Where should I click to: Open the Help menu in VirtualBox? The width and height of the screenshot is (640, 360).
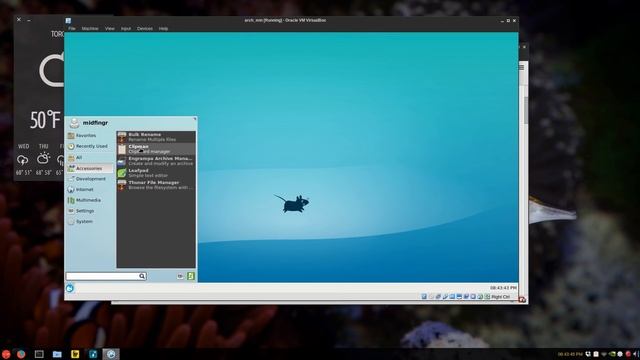click(x=163, y=29)
